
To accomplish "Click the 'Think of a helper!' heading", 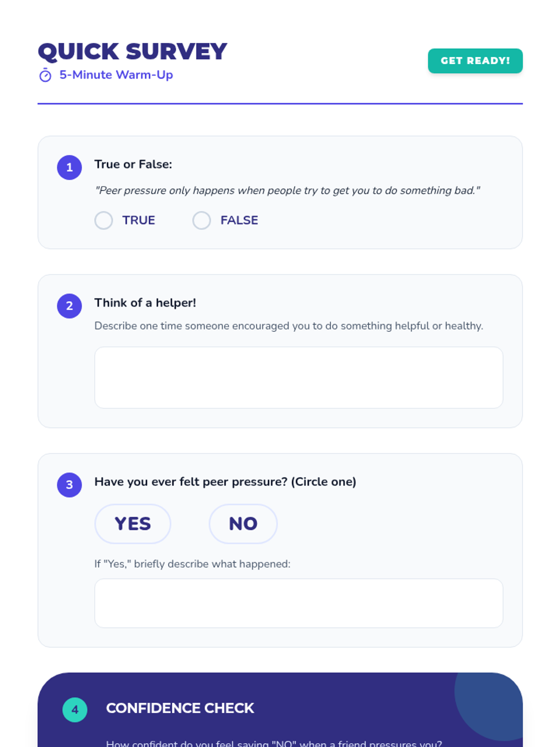I will point(145,303).
